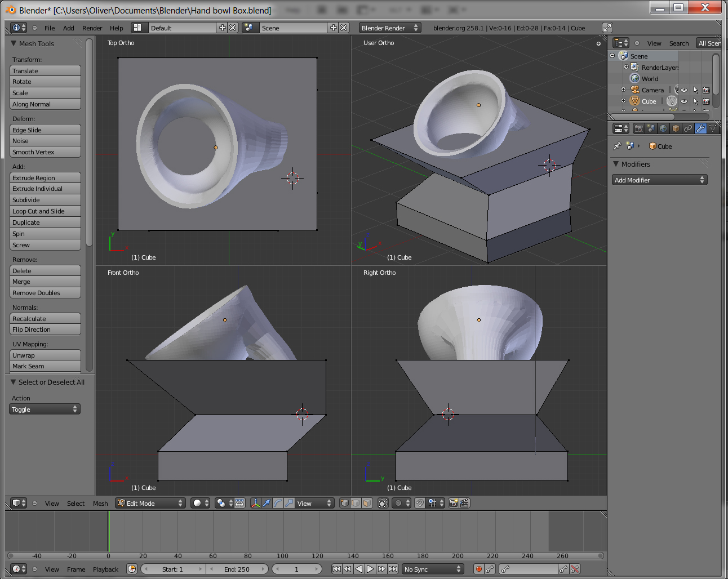
Task: Click the Start: 1 frame field
Action: click(172, 569)
